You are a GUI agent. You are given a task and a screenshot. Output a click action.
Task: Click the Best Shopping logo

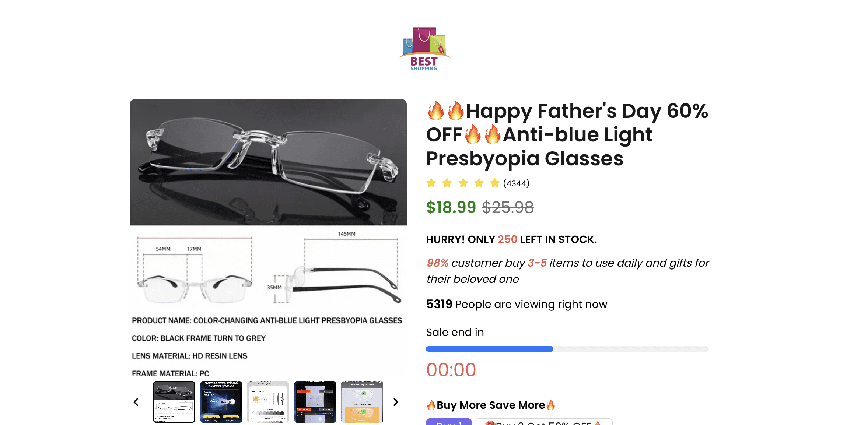pos(424,49)
